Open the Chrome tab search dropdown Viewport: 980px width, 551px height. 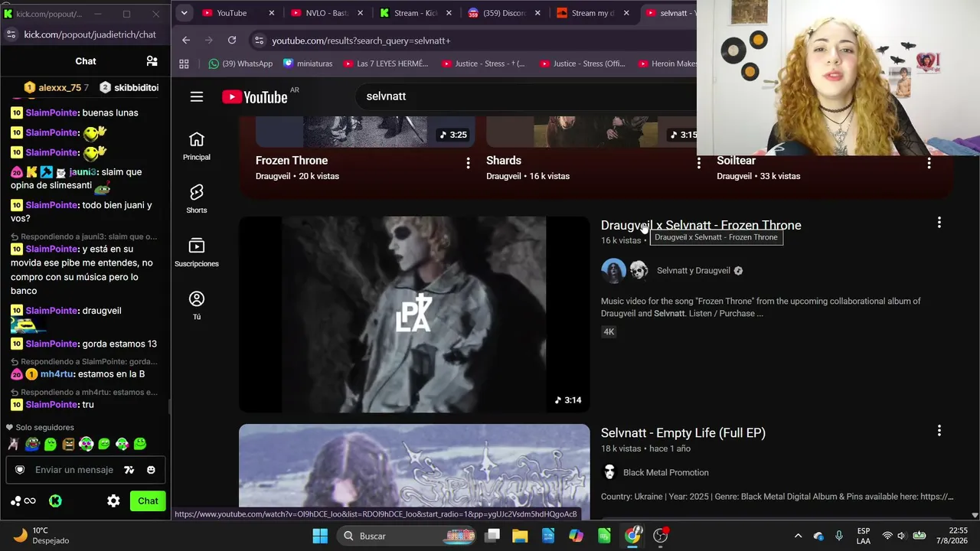184,13
